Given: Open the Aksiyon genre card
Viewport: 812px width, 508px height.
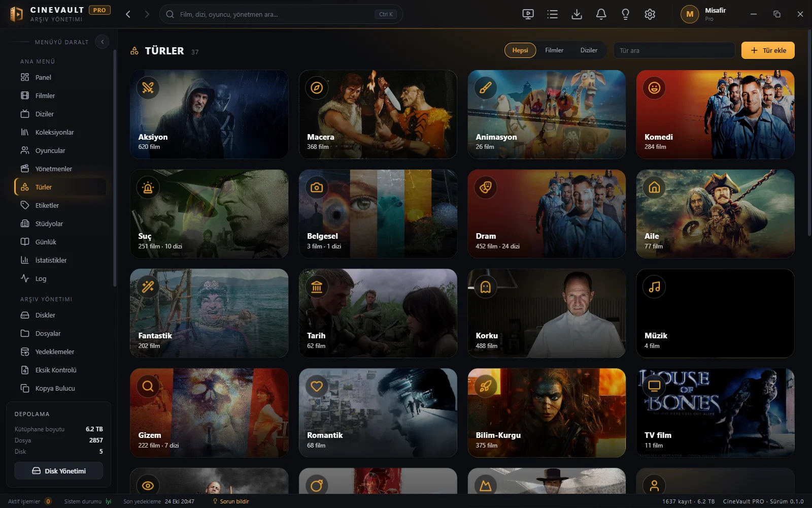Looking at the screenshot, I should coord(209,114).
